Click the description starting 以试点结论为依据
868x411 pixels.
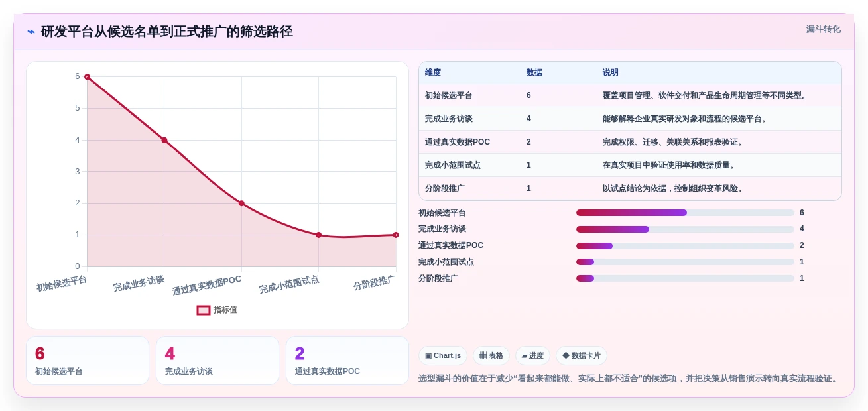coord(674,188)
